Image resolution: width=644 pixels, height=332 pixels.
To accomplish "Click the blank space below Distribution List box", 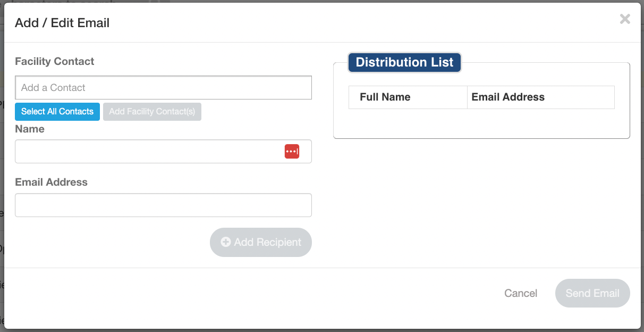I will (481, 202).
